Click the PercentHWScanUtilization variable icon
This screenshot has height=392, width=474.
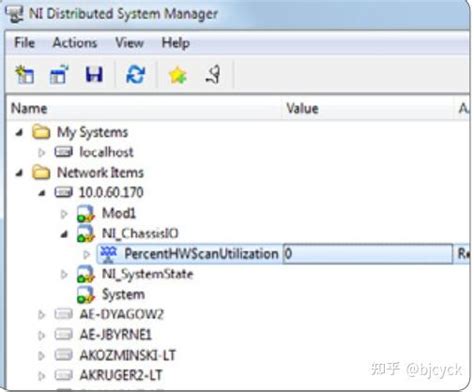click(109, 254)
